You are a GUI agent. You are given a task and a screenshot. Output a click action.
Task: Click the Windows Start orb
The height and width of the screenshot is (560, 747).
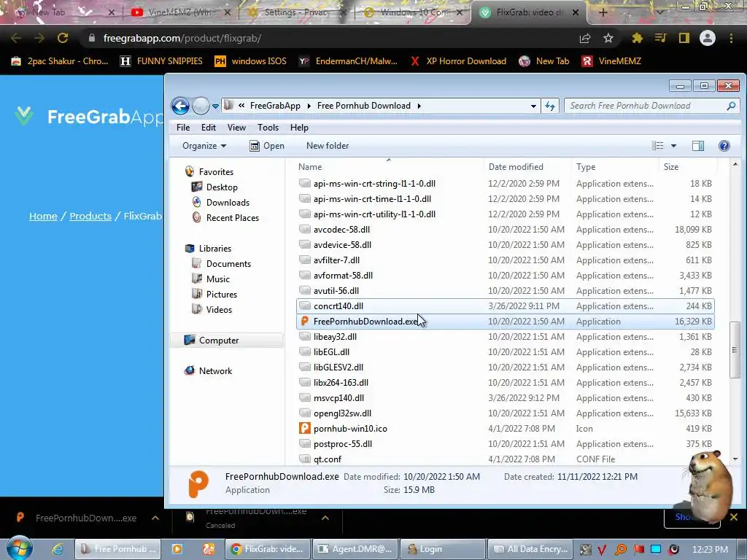(x=19, y=548)
